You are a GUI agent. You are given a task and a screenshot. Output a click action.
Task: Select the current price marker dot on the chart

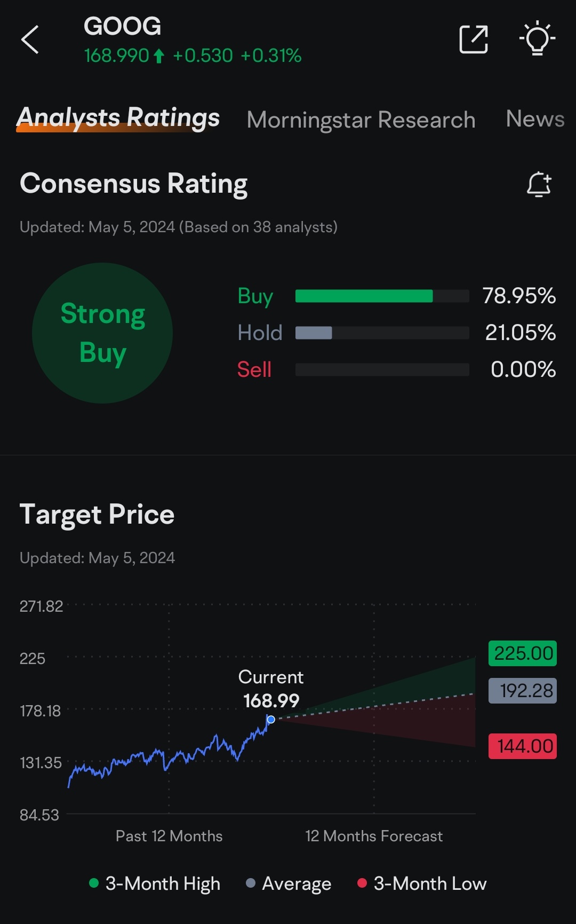271,720
